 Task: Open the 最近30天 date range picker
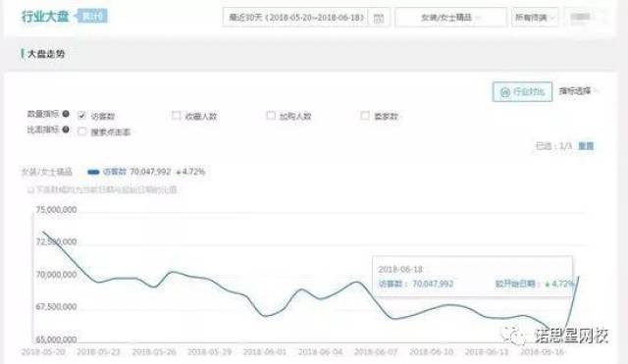306,18
